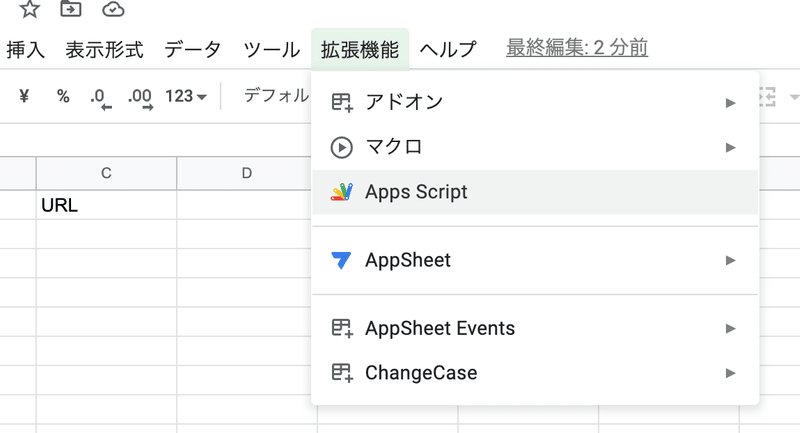The width and height of the screenshot is (800, 433).
Task: Open the データ menu
Action: click(x=192, y=49)
